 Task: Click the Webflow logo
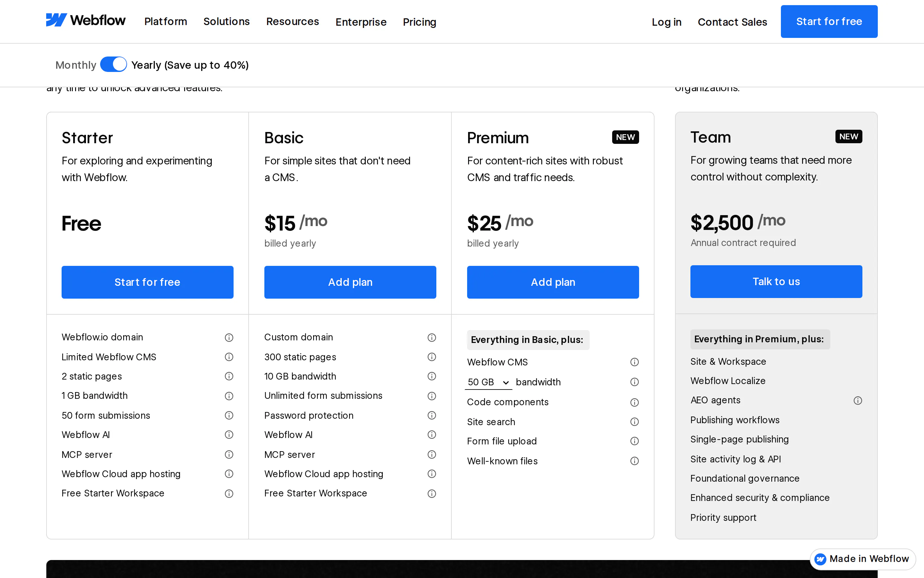(x=86, y=20)
